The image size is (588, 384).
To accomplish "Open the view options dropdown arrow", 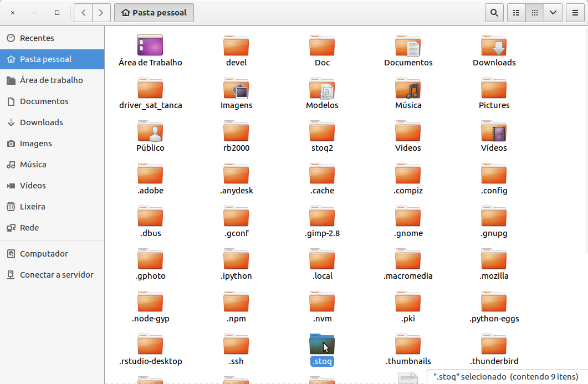I will click(553, 13).
